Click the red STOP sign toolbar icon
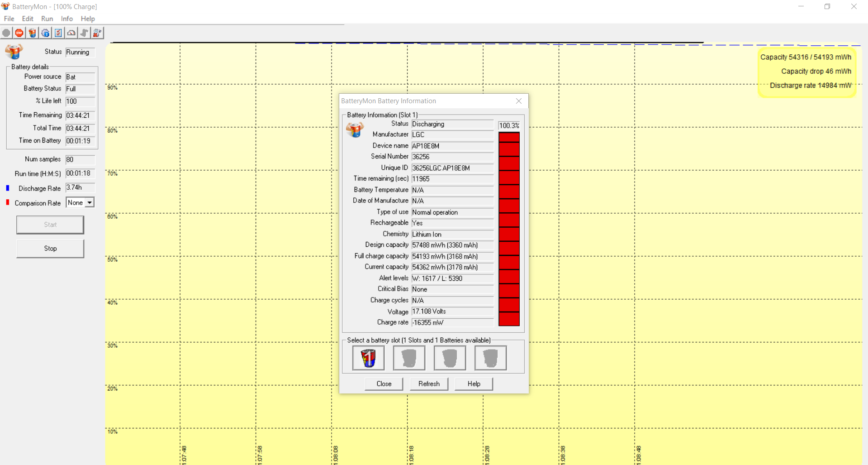868x465 pixels. tap(19, 33)
